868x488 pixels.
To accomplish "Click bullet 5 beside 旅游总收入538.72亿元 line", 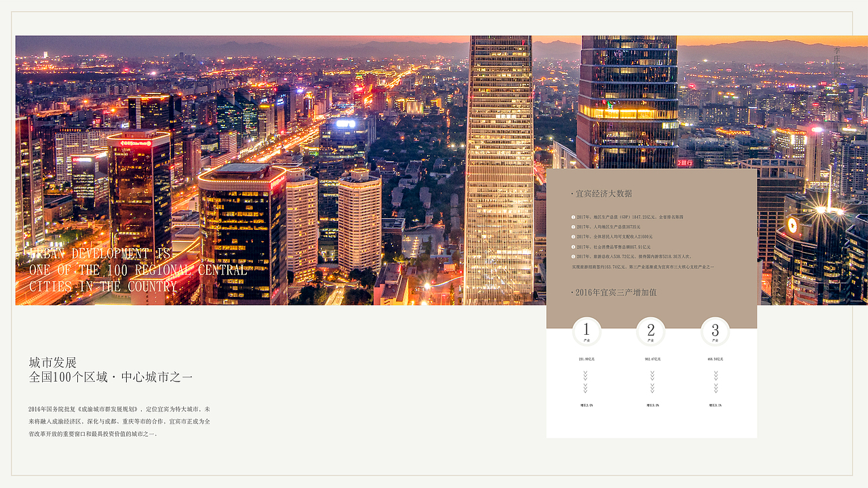I will tap(573, 257).
